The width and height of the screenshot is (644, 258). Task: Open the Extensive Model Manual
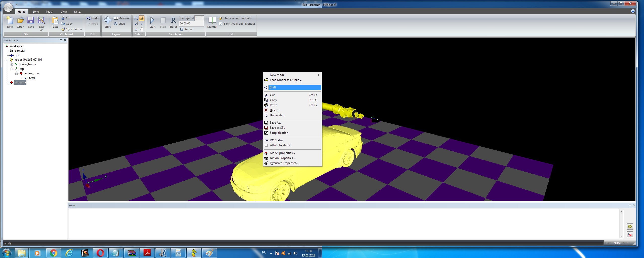pos(237,24)
